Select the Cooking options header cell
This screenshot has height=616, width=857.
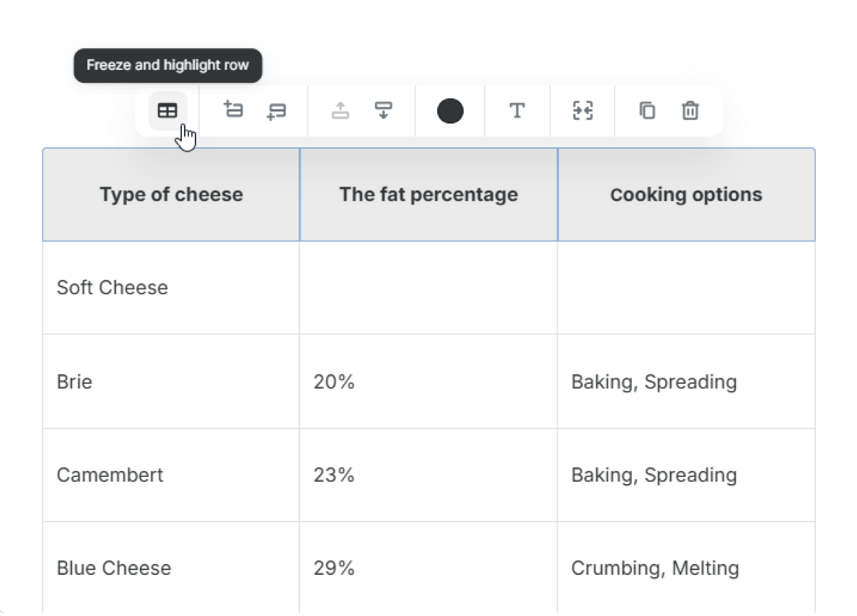(687, 195)
